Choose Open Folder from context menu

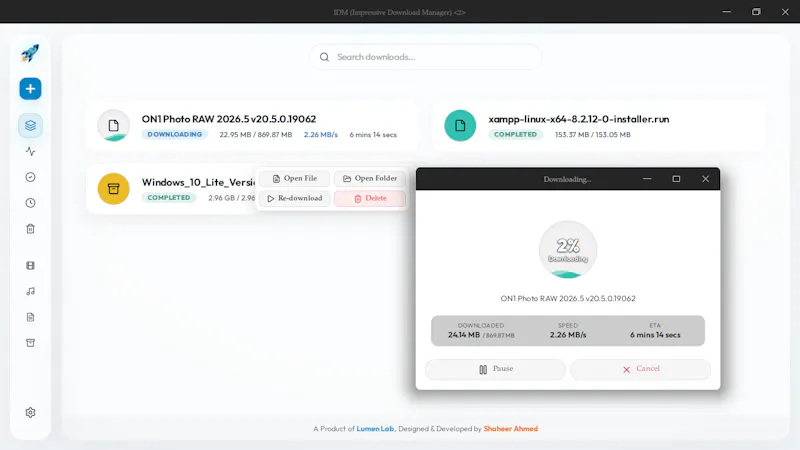pyautogui.click(x=369, y=179)
